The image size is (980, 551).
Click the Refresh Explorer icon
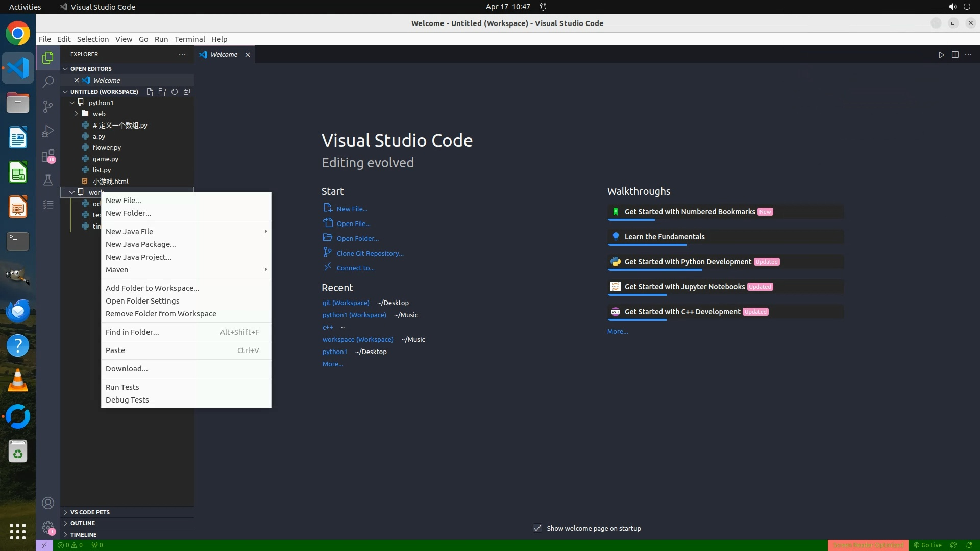(175, 92)
